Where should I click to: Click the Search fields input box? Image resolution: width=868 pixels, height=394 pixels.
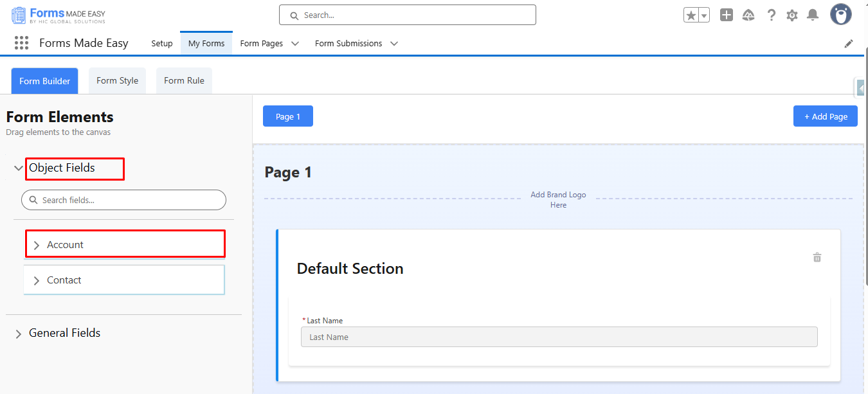[129, 200]
